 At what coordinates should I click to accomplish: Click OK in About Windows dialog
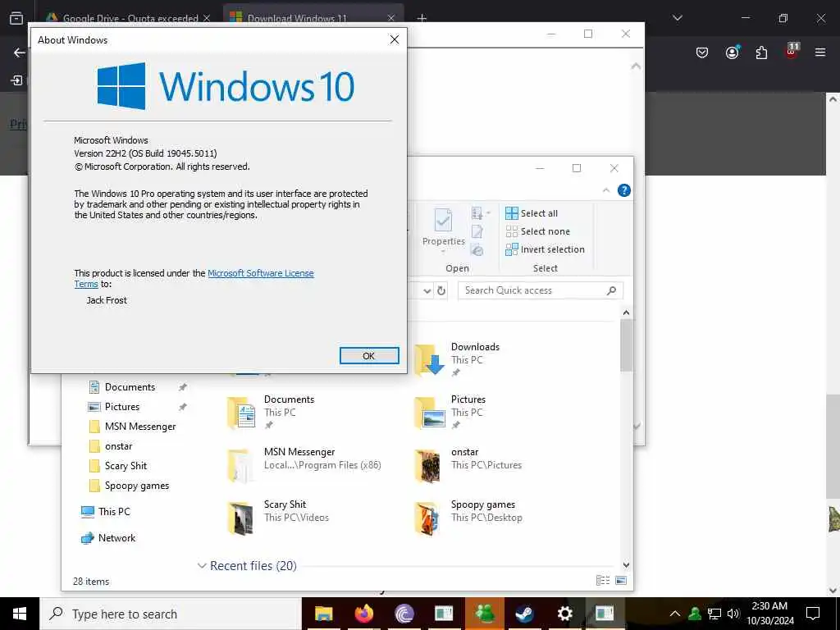click(x=369, y=356)
